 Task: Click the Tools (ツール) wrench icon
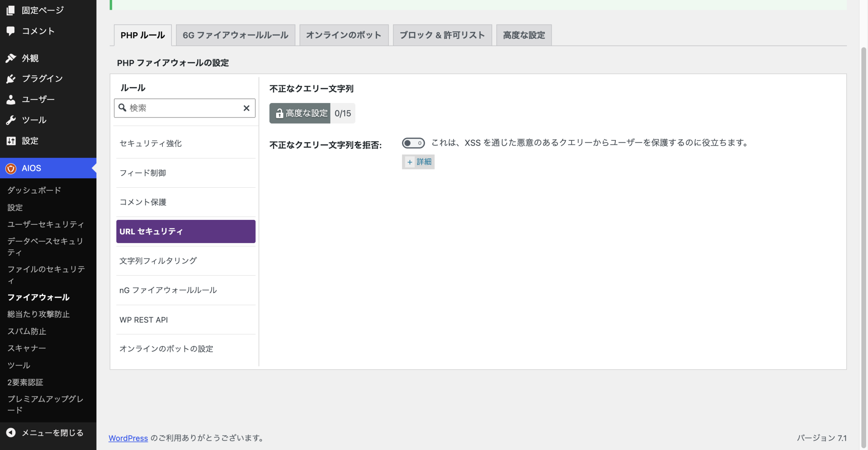point(11,120)
